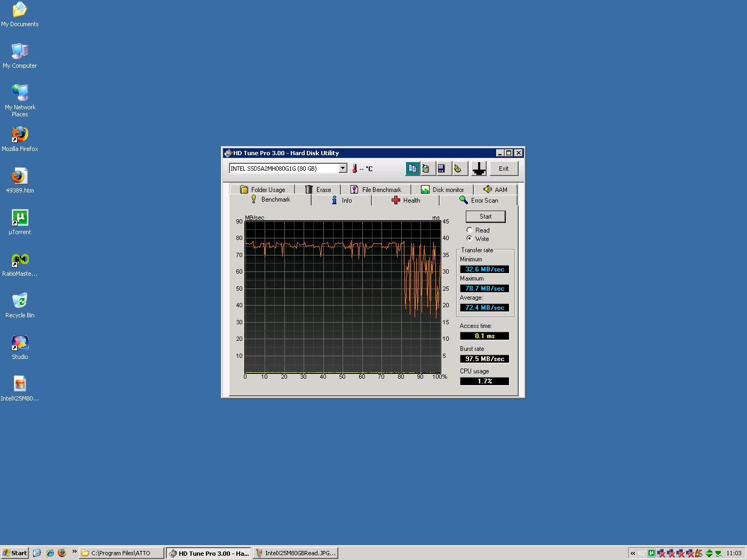Select the Benchmark tab
This screenshot has height=560, width=747.
pyautogui.click(x=271, y=199)
